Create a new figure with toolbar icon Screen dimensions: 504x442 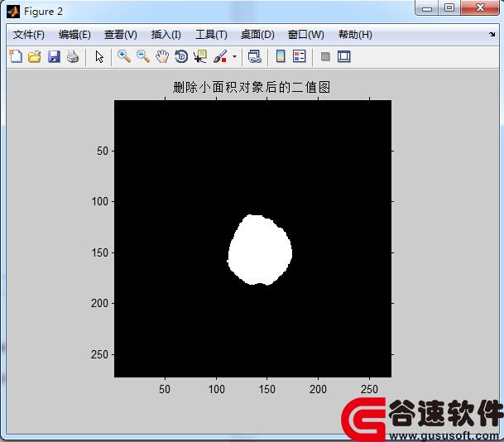tap(16, 56)
